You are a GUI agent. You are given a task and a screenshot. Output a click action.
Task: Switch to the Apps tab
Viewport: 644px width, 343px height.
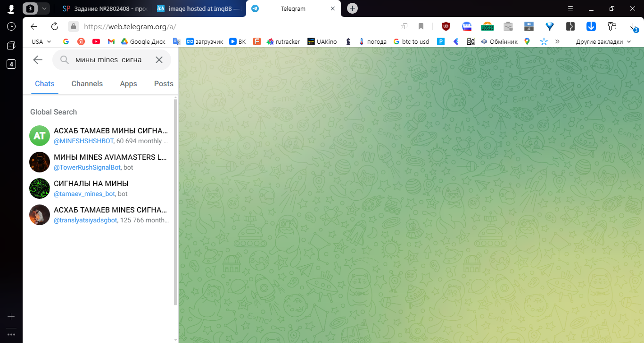coord(128,83)
